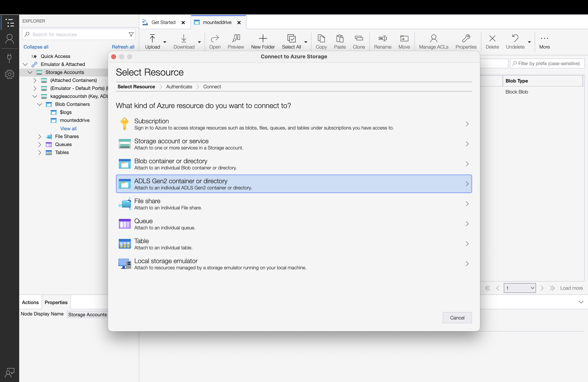Choose the Local storage emulator option
The image size is (588, 382).
pos(294,264)
